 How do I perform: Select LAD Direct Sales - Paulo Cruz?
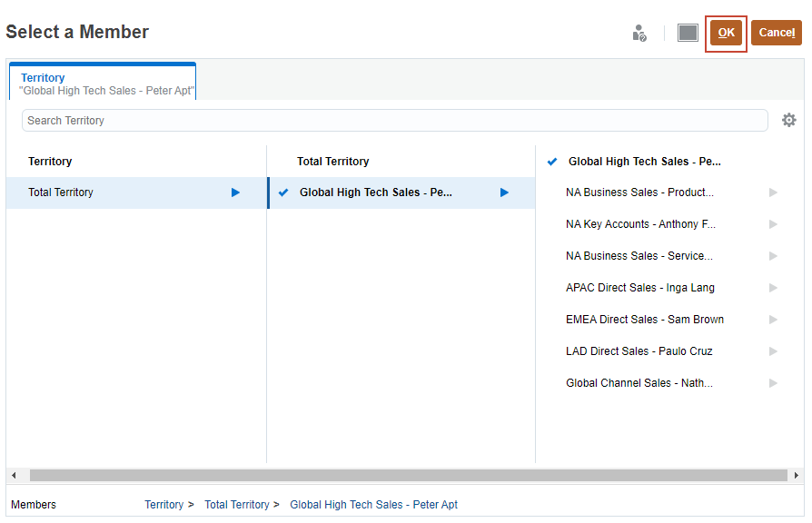coord(639,351)
